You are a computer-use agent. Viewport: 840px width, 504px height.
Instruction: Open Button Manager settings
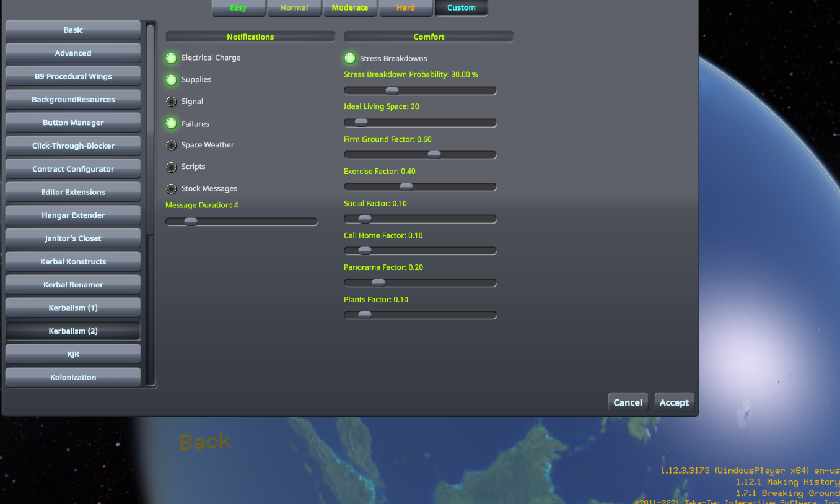coord(73,123)
